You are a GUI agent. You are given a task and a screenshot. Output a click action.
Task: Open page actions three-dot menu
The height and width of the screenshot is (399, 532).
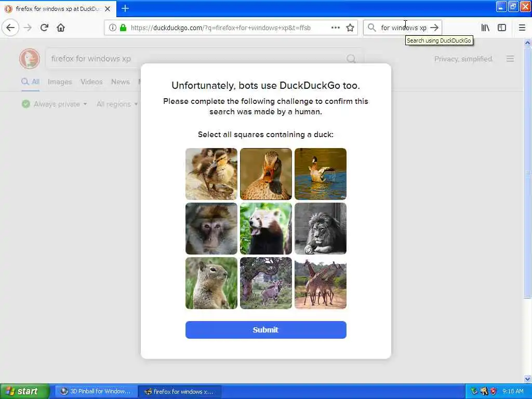335,28
